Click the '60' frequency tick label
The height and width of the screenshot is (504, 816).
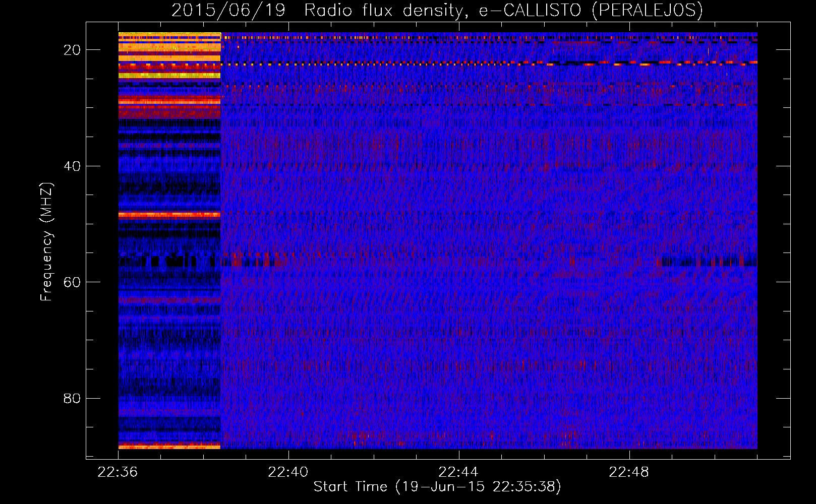72,282
